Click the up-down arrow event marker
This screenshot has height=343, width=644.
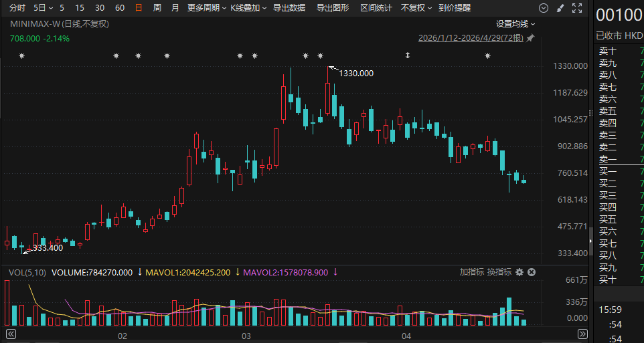407,56
